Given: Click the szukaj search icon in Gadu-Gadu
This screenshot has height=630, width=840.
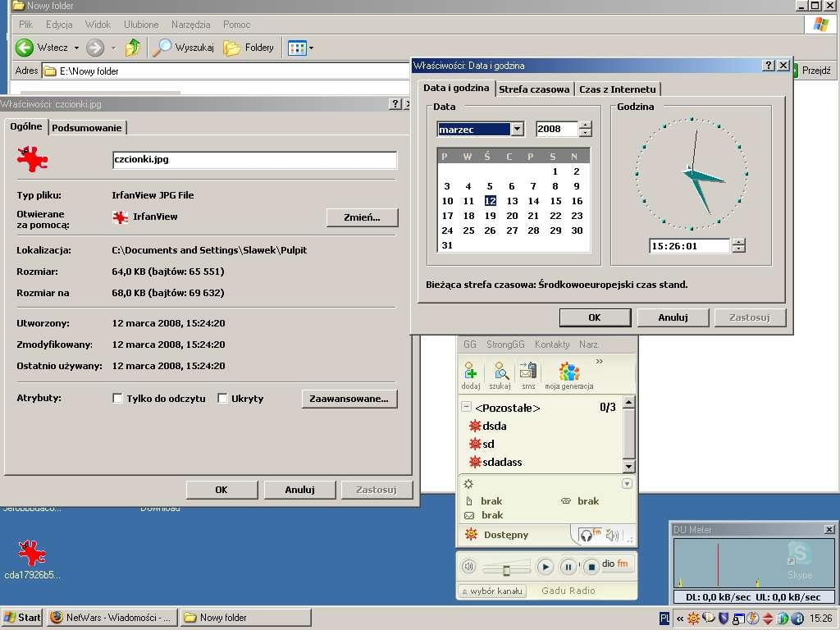Looking at the screenshot, I should [500, 376].
